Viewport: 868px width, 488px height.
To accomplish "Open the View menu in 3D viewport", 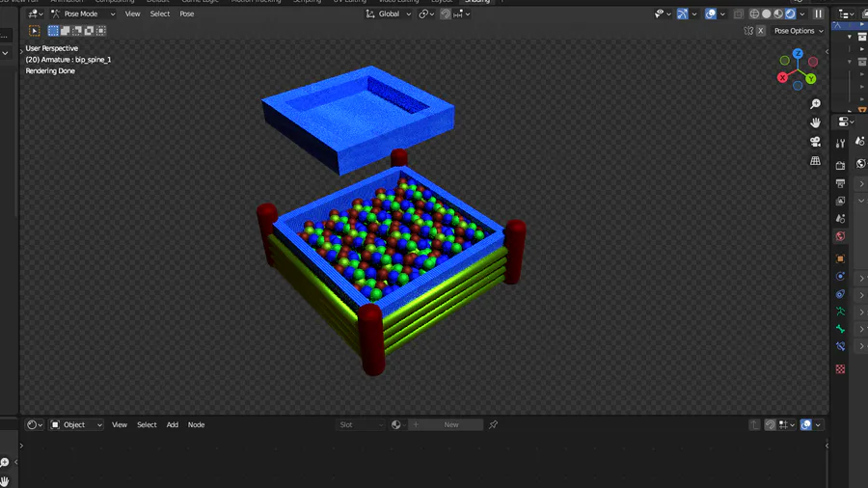I will point(132,14).
